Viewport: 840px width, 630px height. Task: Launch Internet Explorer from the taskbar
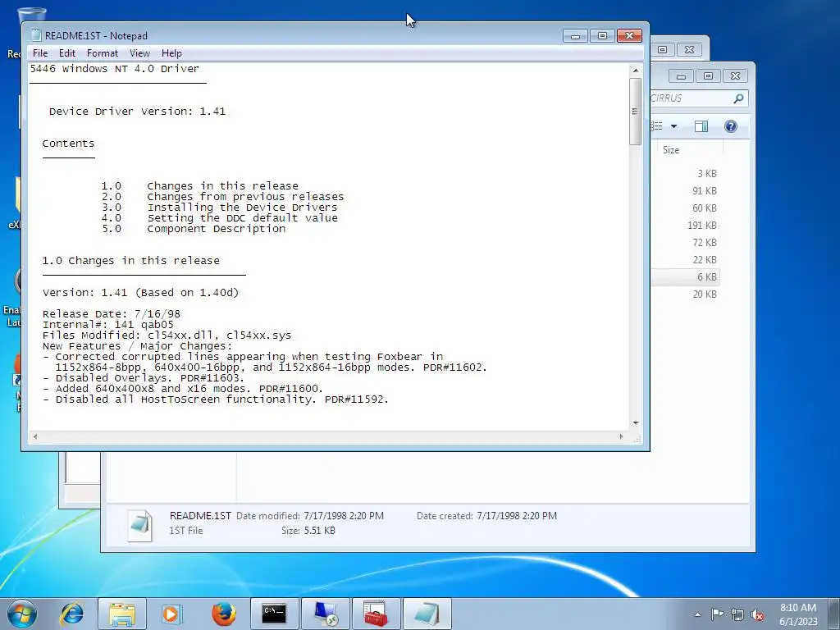[x=72, y=614]
